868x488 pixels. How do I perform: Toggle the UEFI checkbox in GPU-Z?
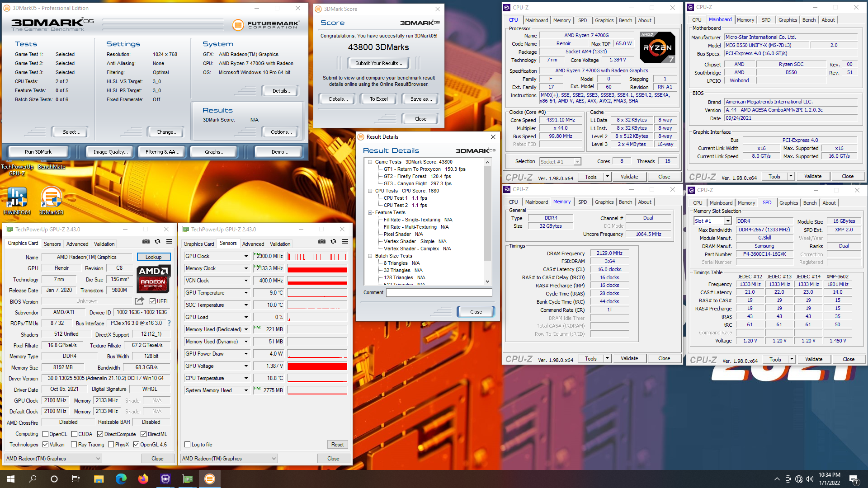[152, 301]
